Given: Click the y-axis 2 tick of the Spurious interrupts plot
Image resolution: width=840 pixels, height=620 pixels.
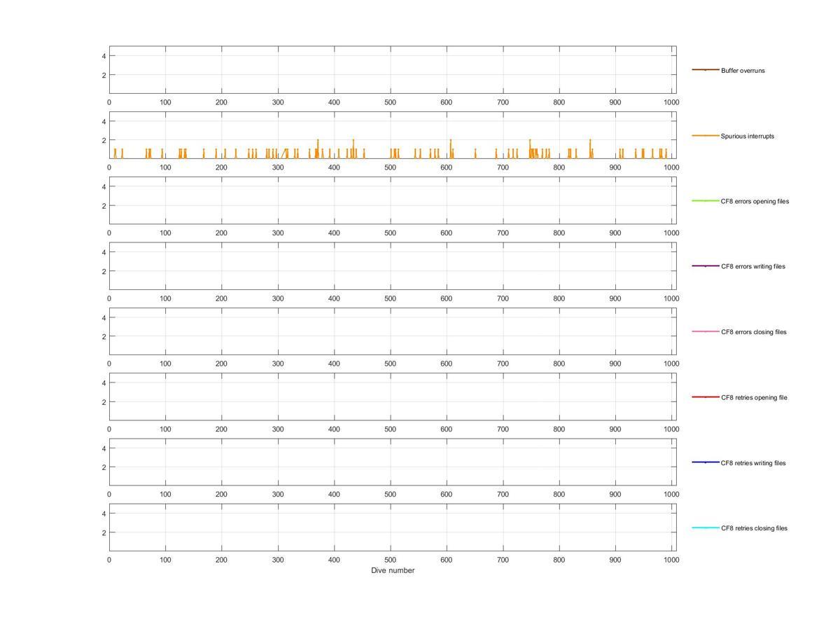Looking at the screenshot, I should pyautogui.click(x=104, y=140).
